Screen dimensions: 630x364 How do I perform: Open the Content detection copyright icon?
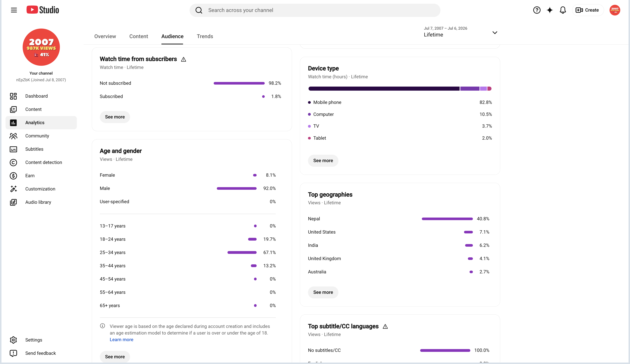13,162
